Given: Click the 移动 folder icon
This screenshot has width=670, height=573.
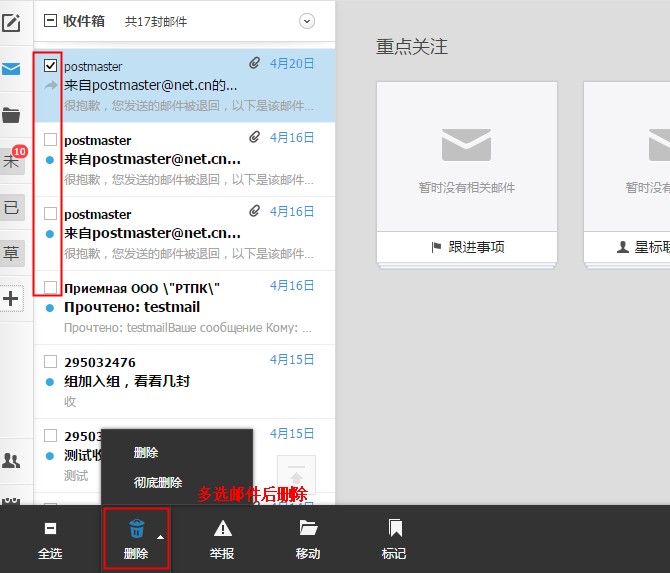Looking at the screenshot, I should (x=308, y=529).
